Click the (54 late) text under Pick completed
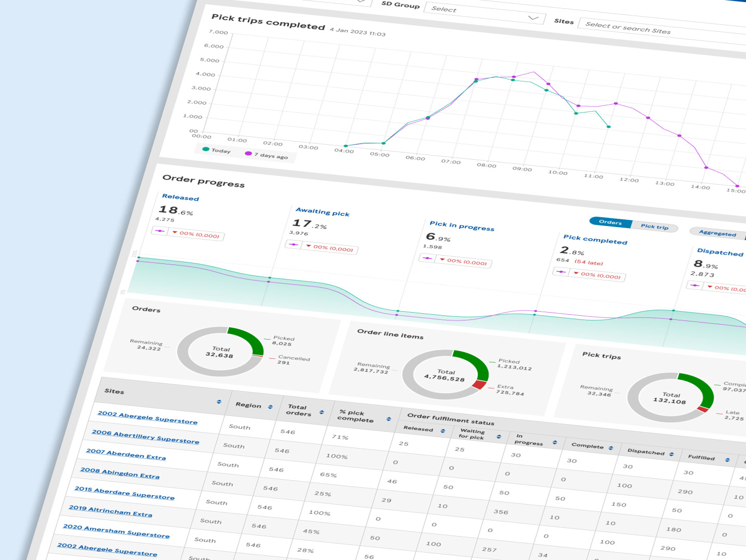 (x=588, y=262)
